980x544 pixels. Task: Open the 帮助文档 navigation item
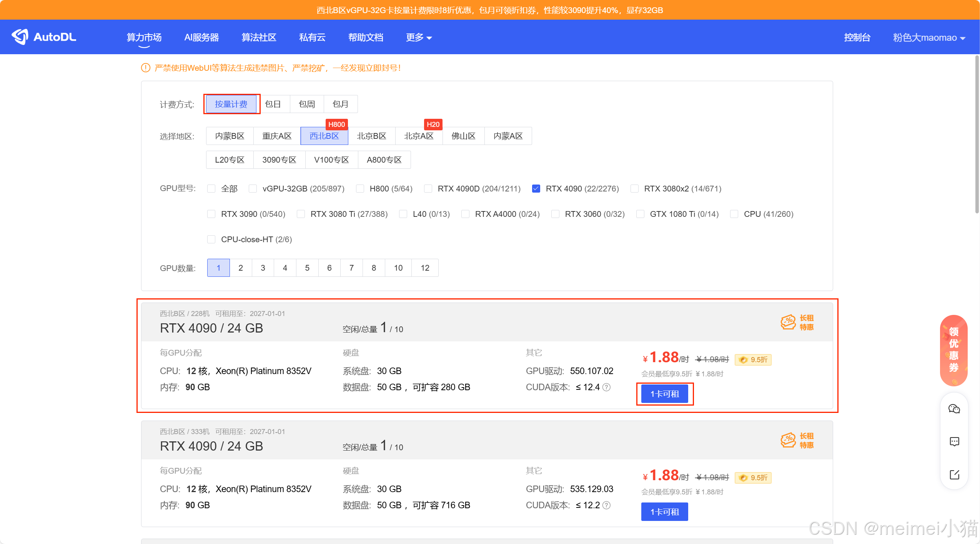point(365,37)
